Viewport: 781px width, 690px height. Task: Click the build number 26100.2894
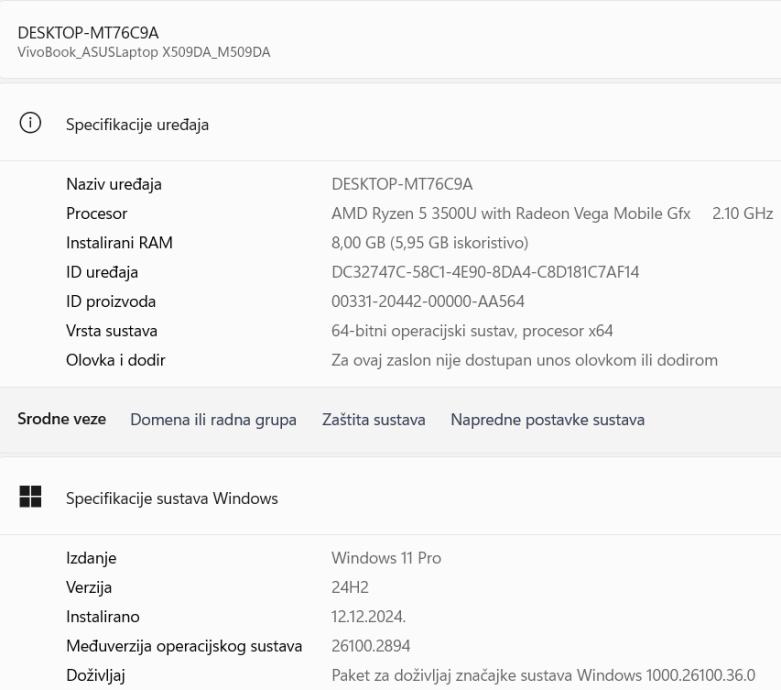tap(370, 646)
